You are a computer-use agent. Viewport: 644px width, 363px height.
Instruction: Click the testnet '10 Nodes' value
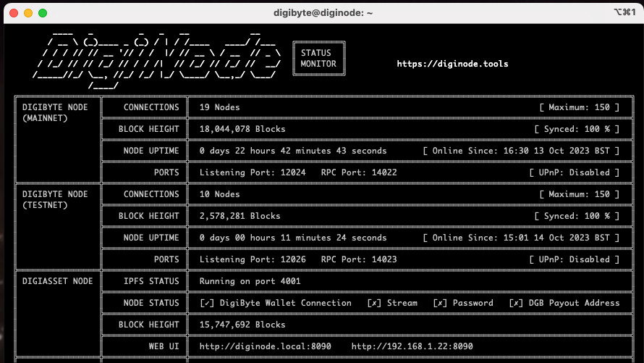click(219, 194)
